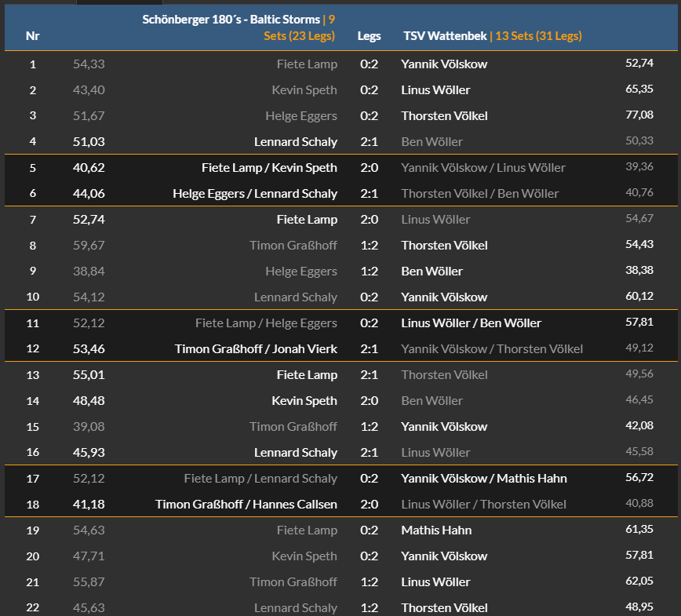681x616 pixels.
Task: Select Mathis Hahn in match 19
Action: coord(436,530)
